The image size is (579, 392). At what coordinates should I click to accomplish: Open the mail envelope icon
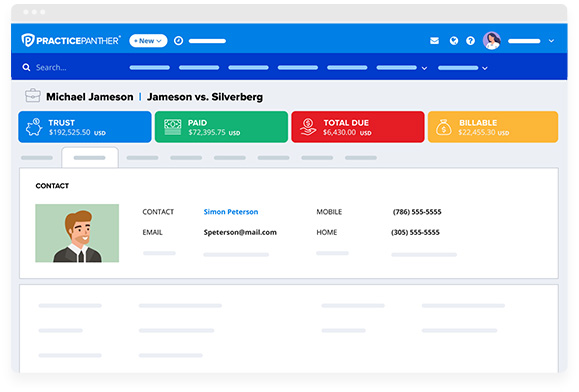pos(435,41)
